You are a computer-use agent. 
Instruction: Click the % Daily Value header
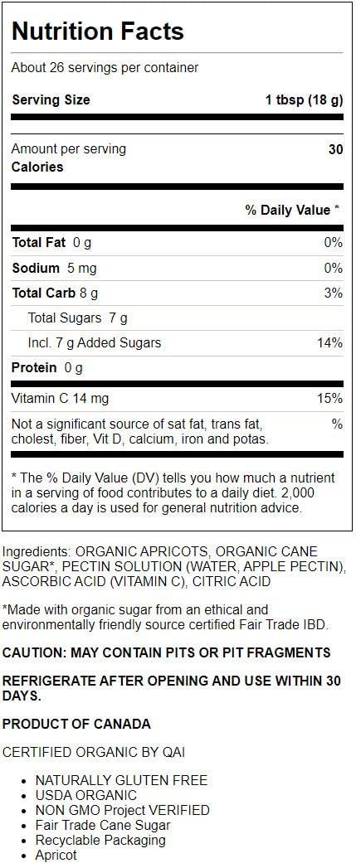(x=291, y=210)
